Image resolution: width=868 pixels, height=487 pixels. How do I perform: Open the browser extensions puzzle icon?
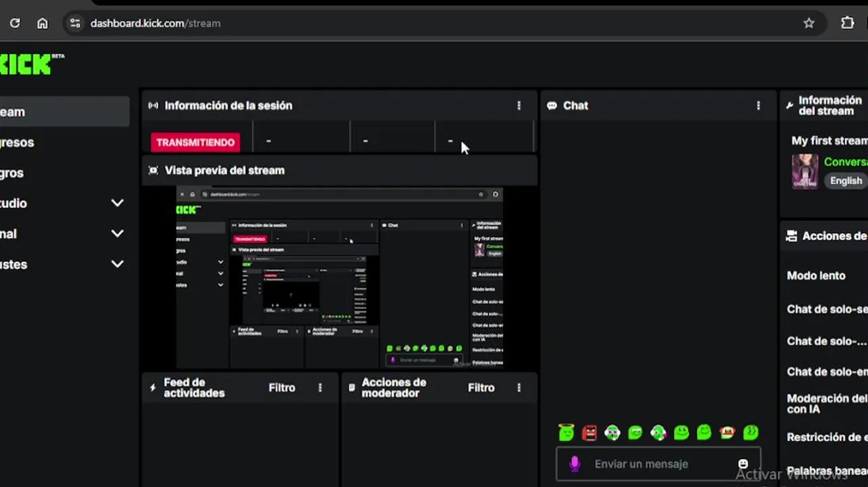click(x=847, y=23)
